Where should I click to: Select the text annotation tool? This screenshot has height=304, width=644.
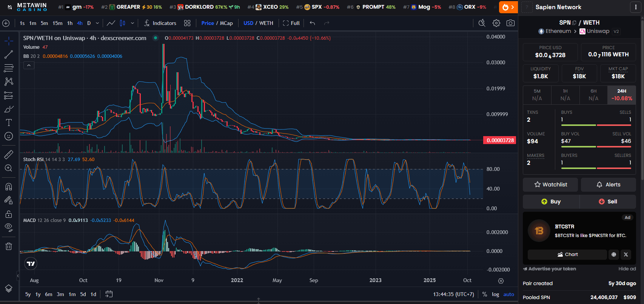click(9, 123)
